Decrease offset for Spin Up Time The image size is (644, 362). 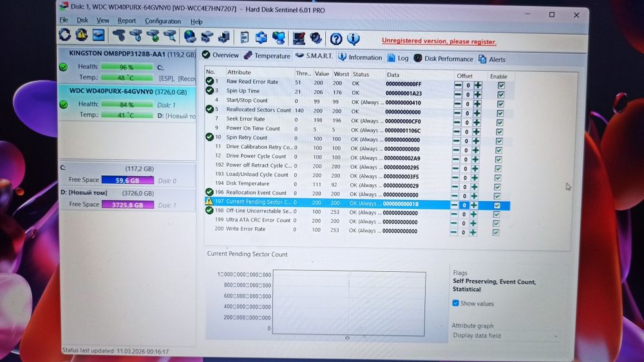[458, 95]
